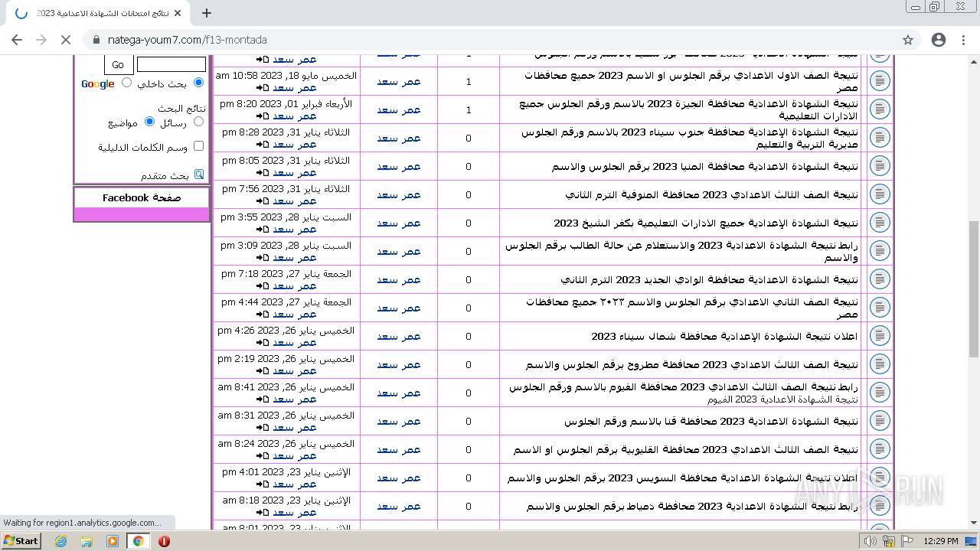The image size is (980, 551).
Task: Click the address bar URL
Action: pyautogui.click(x=188, y=40)
